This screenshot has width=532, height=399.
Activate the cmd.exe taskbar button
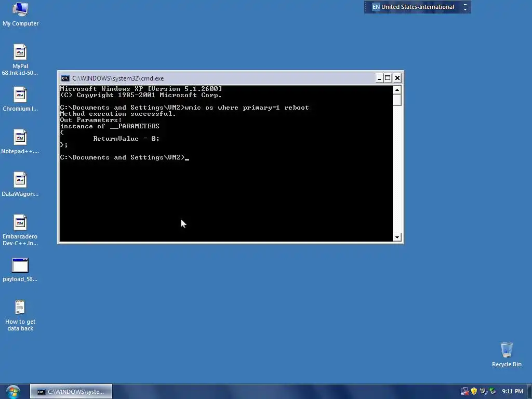pos(71,392)
